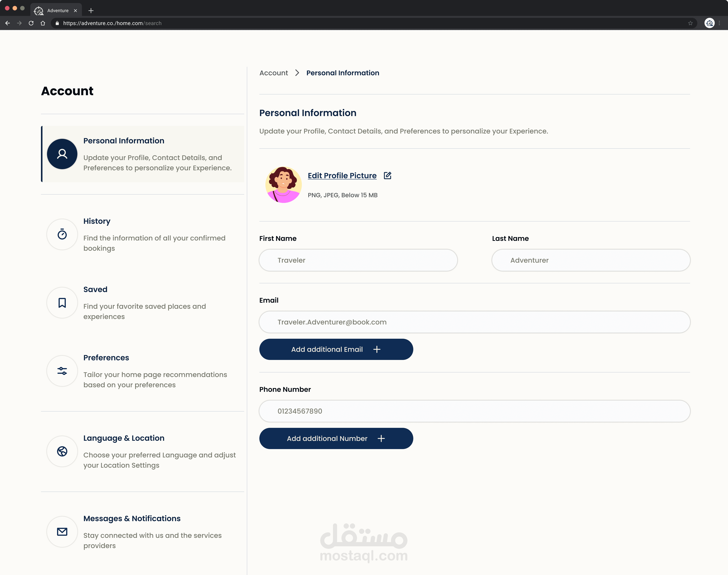The image size is (728, 575).
Task: Focus the Phone Number input field
Action: coord(474,411)
